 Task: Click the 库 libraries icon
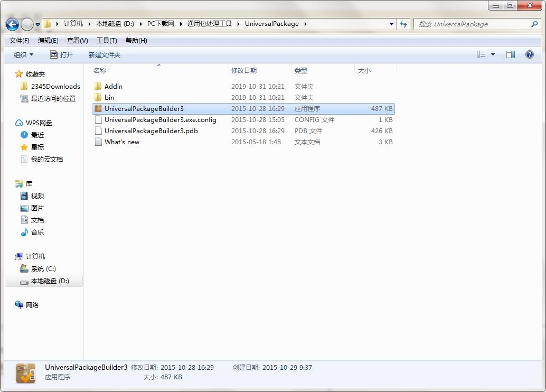[19, 184]
